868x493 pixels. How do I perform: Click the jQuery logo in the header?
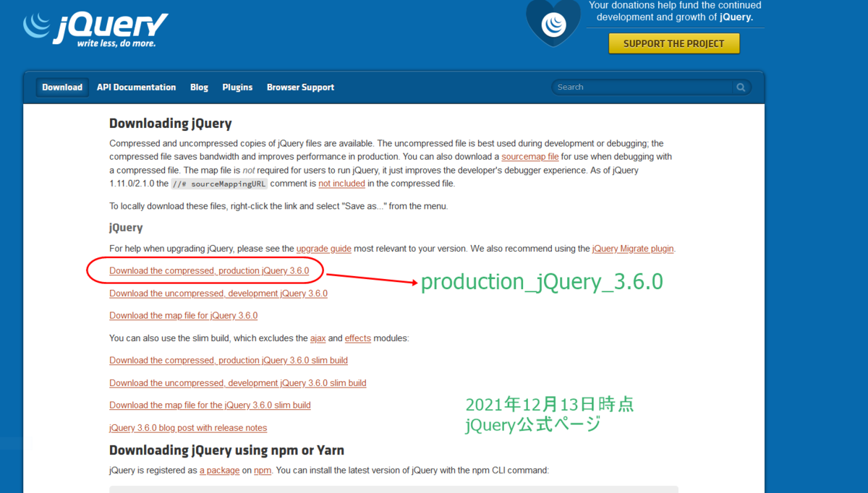[x=95, y=29]
